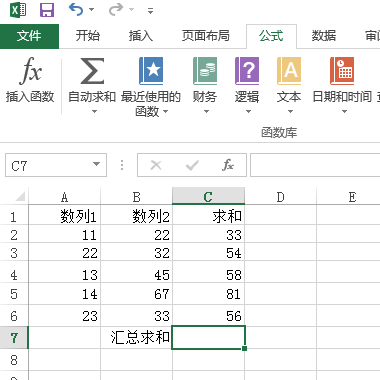
Task: Open the 财务 functions icon
Action: pyautogui.click(x=205, y=71)
